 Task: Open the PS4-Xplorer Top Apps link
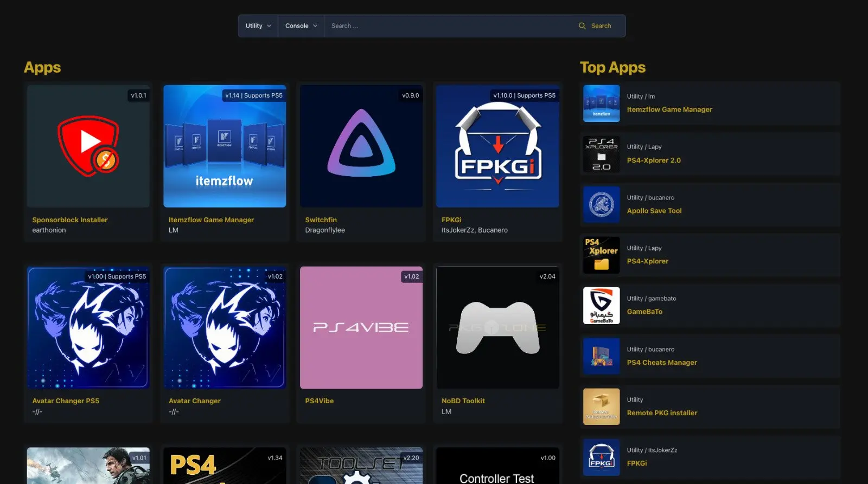point(648,261)
